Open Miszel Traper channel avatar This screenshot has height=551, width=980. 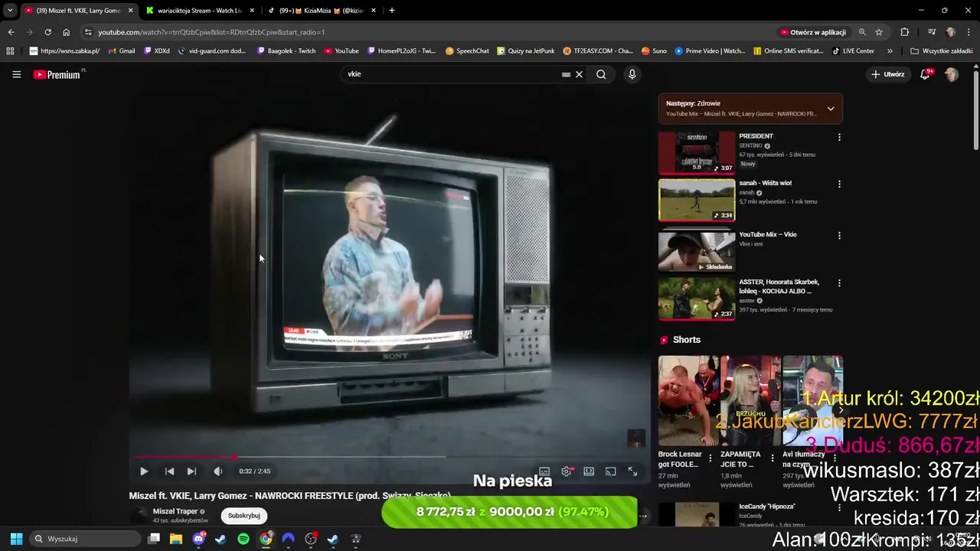point(139,516)
